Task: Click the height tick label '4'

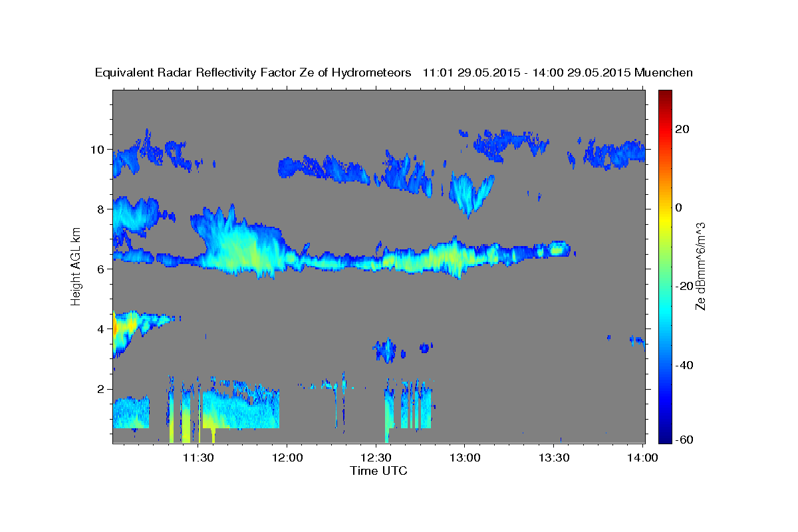Action: tap(102, 329)
